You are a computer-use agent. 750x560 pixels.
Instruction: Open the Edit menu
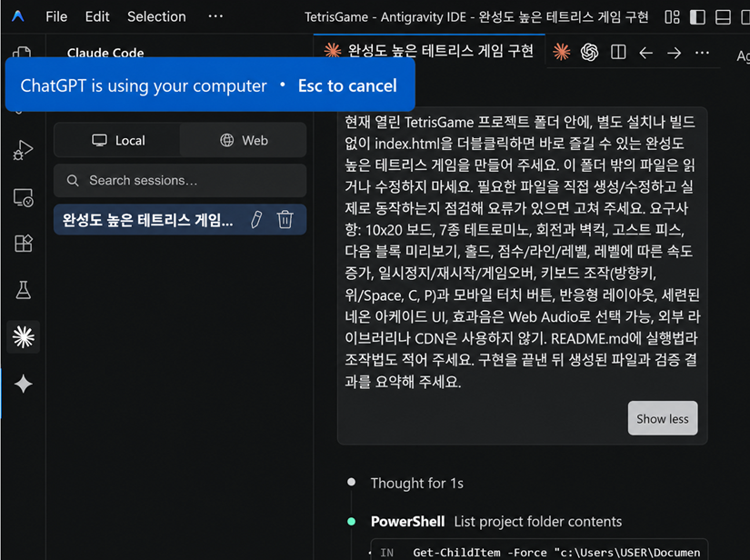tap(97, 16)
